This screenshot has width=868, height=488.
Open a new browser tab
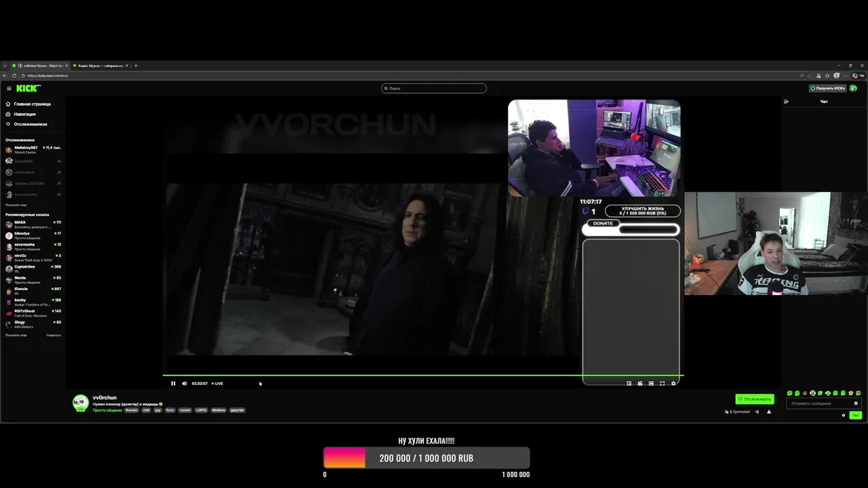pos(136,66)
